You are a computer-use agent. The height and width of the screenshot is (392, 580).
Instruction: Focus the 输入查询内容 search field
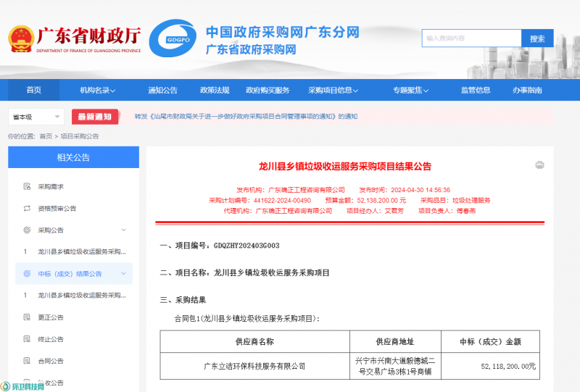pos(472,38)
